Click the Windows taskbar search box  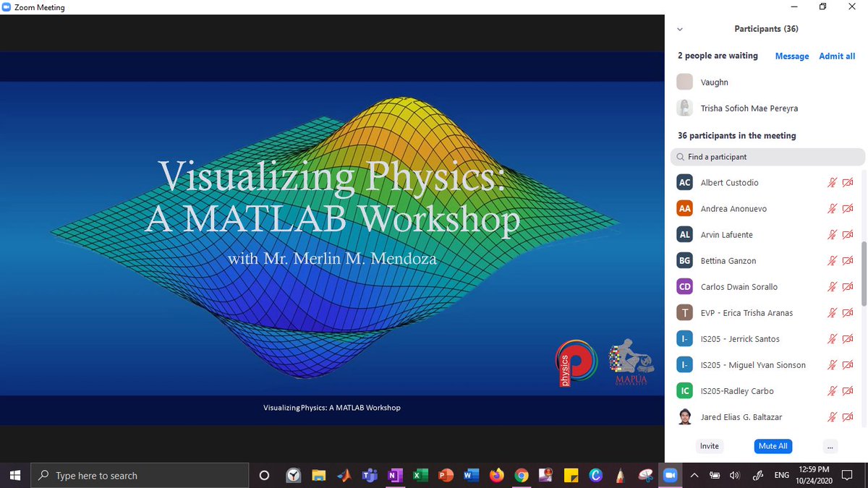pos(140,475)
